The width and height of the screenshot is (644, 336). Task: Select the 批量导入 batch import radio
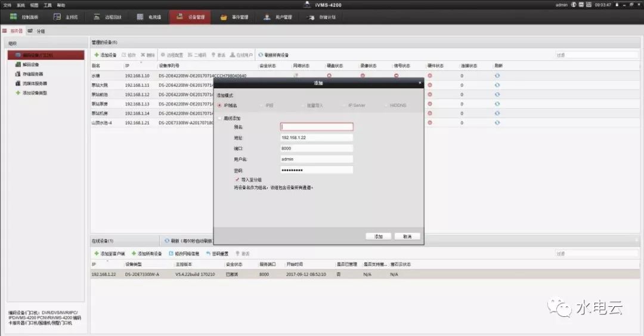point(303,106)
